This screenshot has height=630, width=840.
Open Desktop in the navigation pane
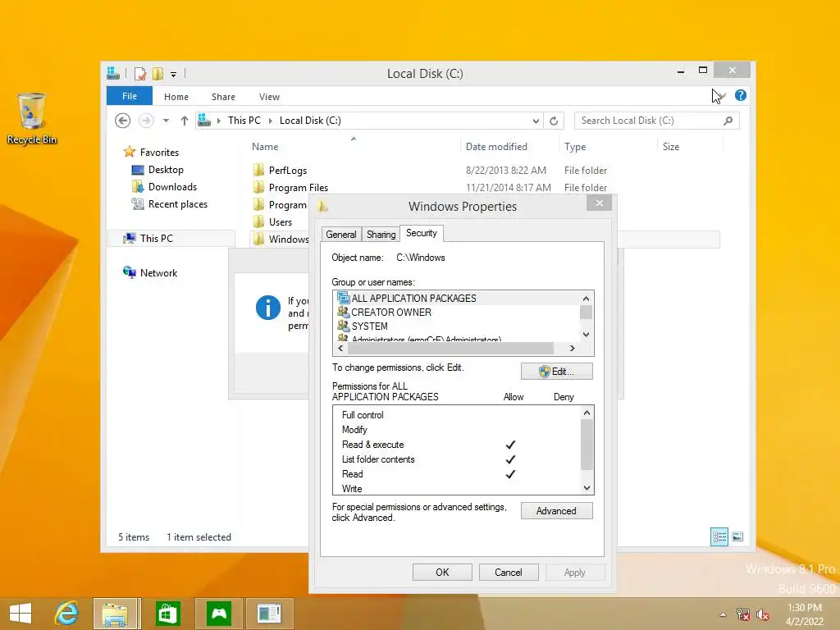tap(166, 169)
